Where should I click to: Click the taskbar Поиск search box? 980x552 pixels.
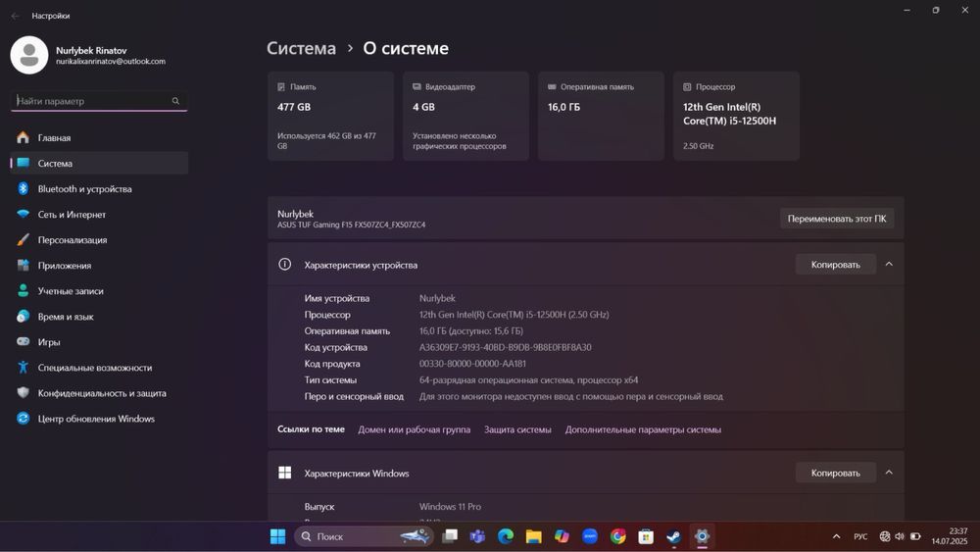coord(365,536)
